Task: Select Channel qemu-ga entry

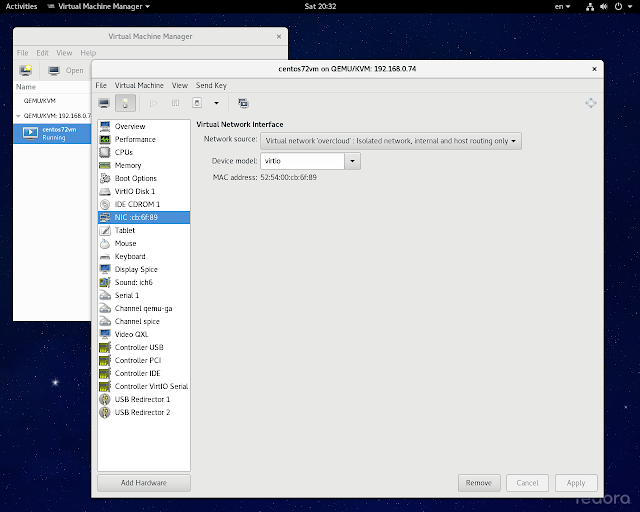Action: click(x=144, y=308)
